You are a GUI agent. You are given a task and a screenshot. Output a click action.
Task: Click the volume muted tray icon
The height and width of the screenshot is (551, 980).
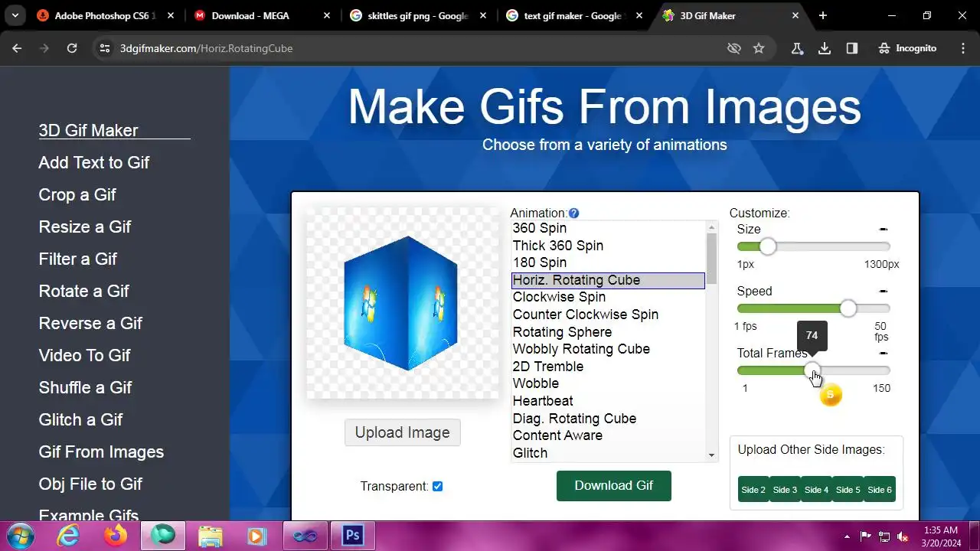click(903, 536)
